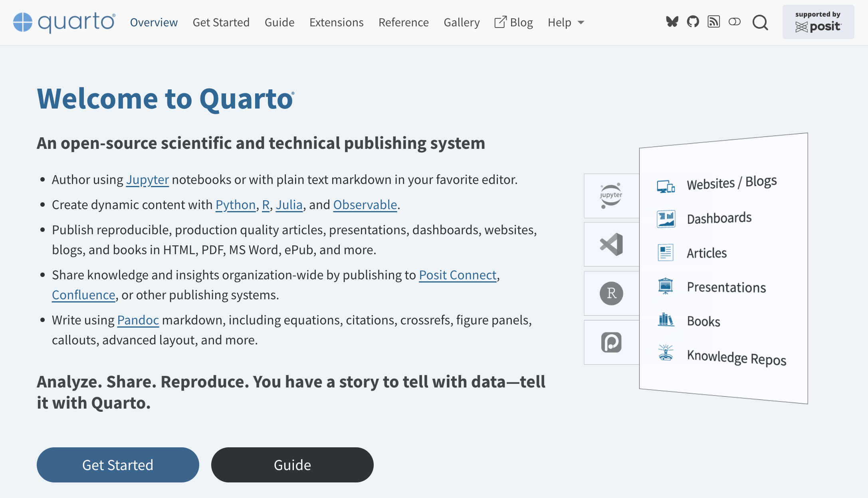Follow the Jupyter link in the list
The width and height of the screenshot is (868, 498).
pos(147,180)
